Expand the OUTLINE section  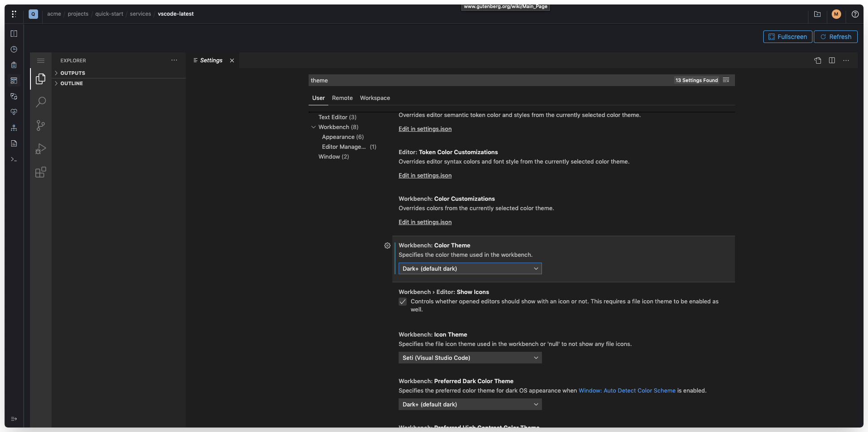click(x=119, y=83)
